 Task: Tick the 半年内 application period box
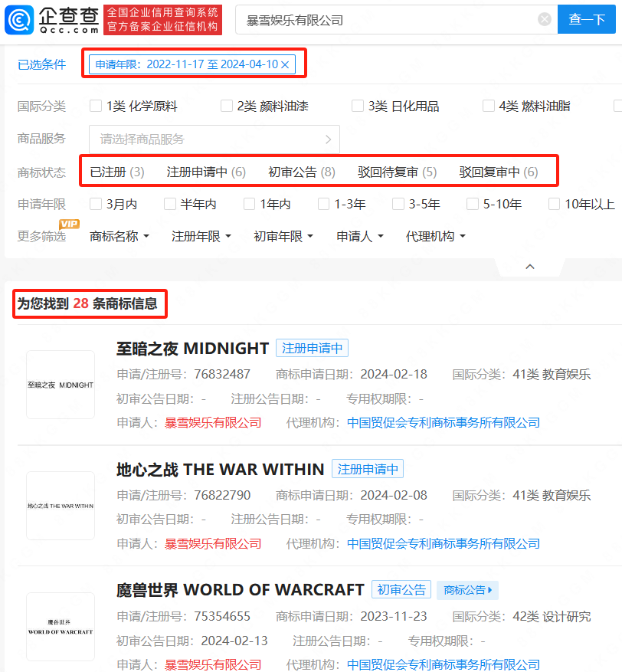coord(170,204)
